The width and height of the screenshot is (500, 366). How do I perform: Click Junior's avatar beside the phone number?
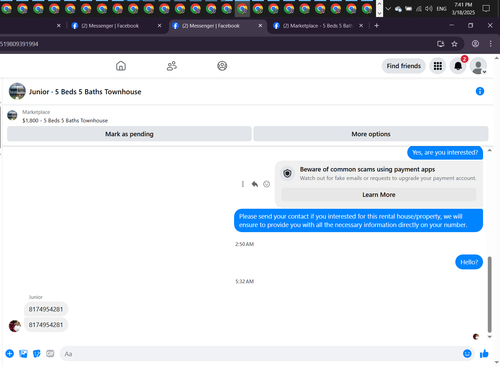[x=15, y=325]
